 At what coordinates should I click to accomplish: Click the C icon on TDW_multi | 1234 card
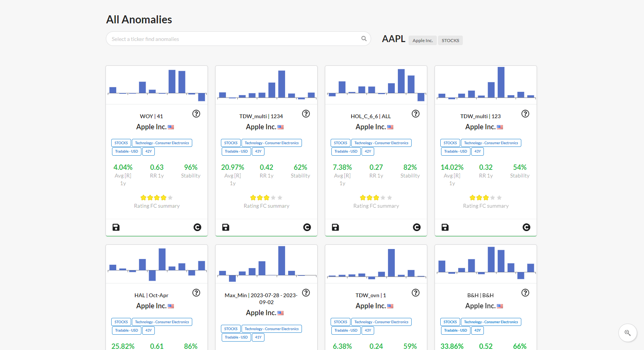point(307,227)
